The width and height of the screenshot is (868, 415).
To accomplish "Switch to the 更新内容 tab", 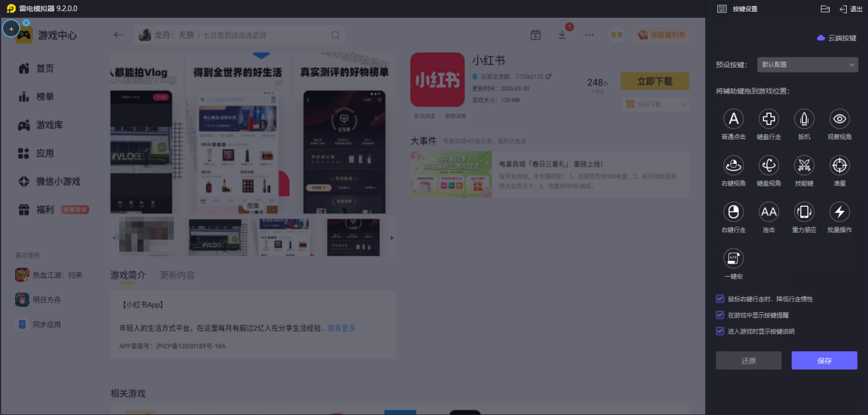I will point(177,275).
